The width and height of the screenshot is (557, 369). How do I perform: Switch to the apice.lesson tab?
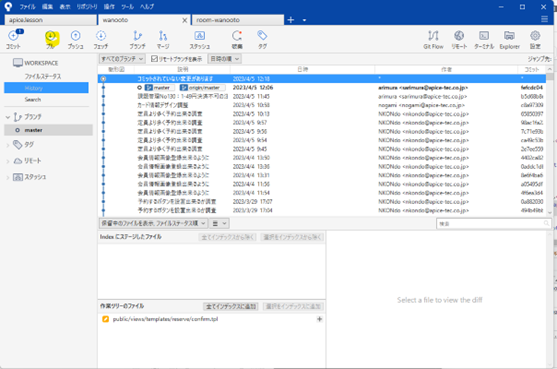pos(50,20)
